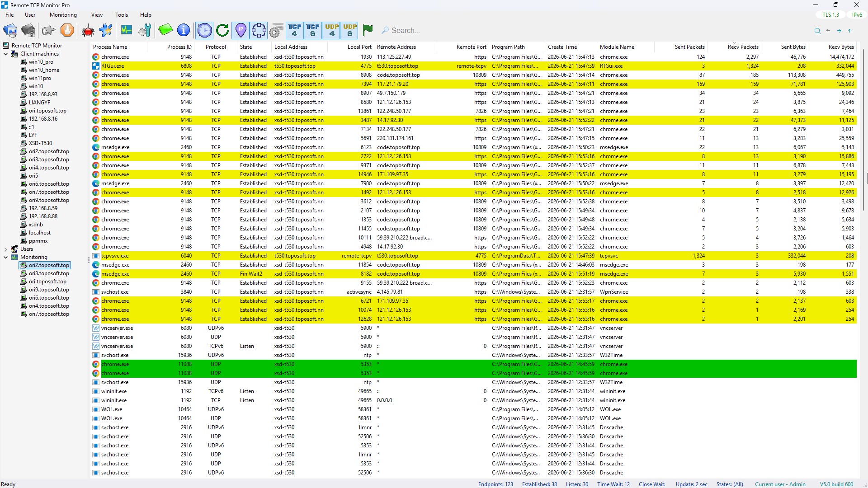Viewport: 868px width, 488px height.
Task: Click the gray left arrow navigation icon
Action: 828,31
